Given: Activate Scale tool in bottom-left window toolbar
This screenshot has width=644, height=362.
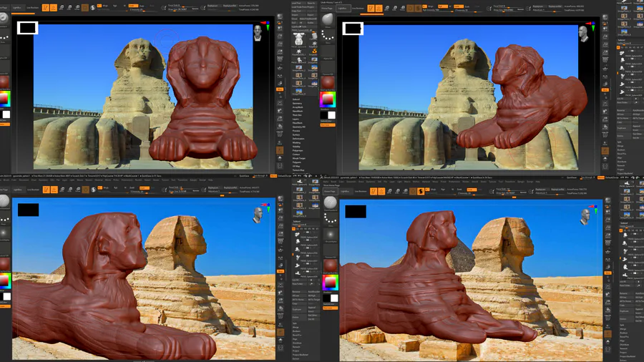Looking at the screenshot, I should pos(70,190).
